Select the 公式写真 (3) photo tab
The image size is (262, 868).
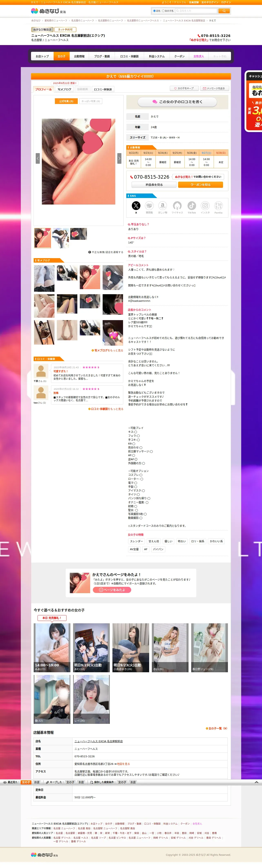66,101
